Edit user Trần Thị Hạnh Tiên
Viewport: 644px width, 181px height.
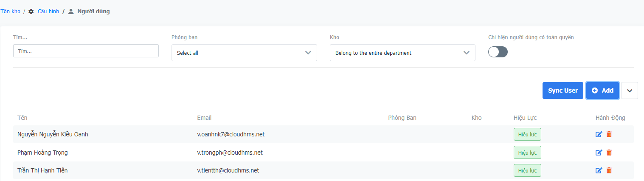point(599,170)
